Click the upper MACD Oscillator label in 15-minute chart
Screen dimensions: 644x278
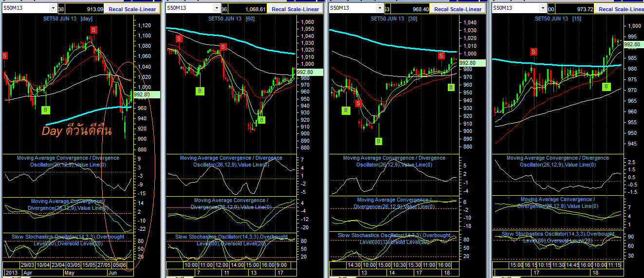pos(557,161)
